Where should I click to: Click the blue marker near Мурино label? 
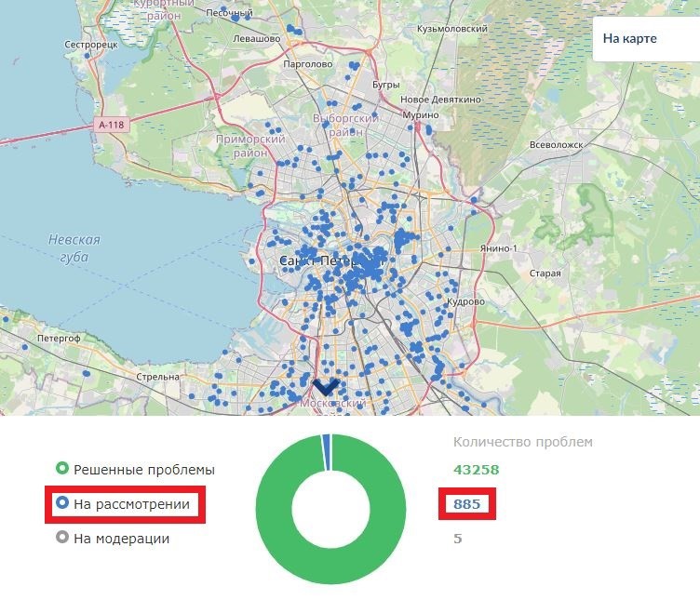(427, 128)
